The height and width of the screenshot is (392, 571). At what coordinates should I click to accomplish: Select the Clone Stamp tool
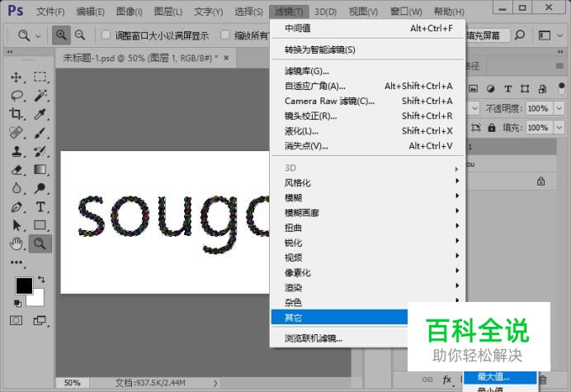pos(16,151)
